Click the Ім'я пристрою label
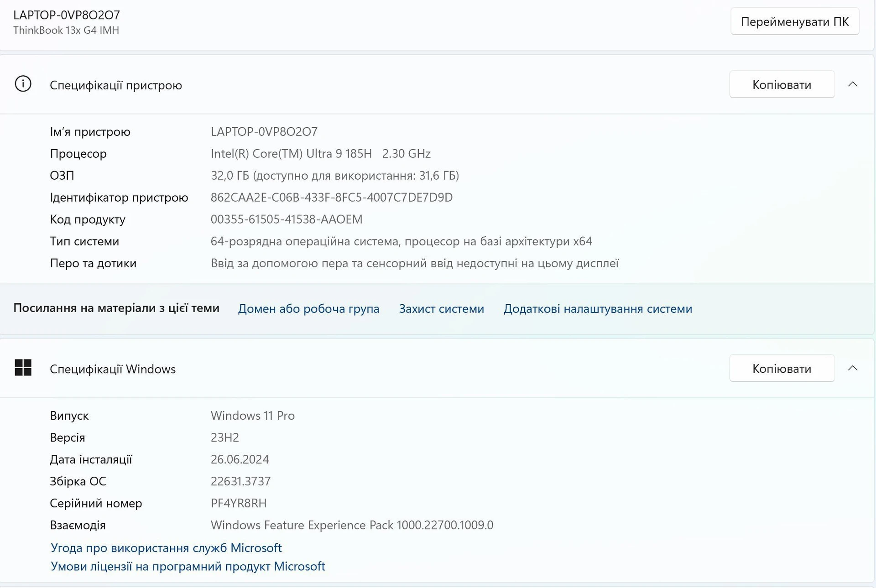The image size is (876, 588). click(90, 132)
